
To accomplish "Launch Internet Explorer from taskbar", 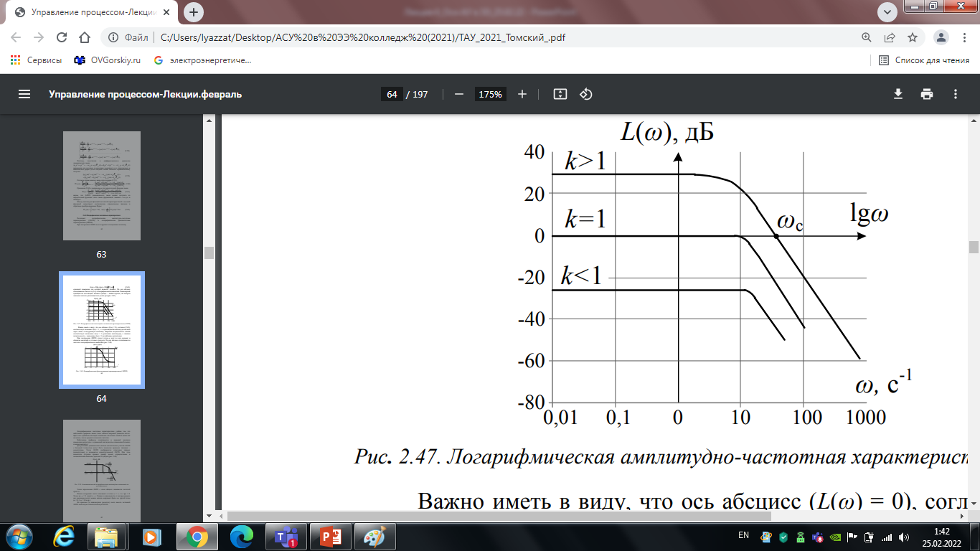I will point(64,536).
